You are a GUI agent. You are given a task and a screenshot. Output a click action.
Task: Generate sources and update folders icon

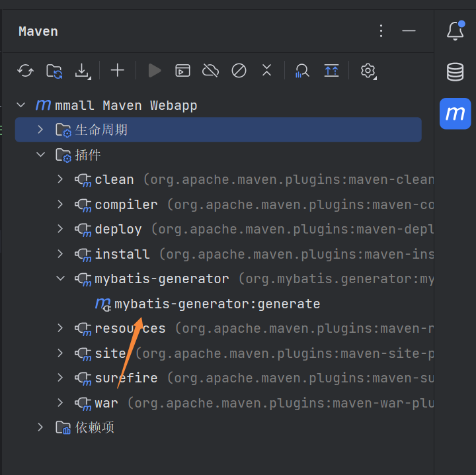click(54, 71)
